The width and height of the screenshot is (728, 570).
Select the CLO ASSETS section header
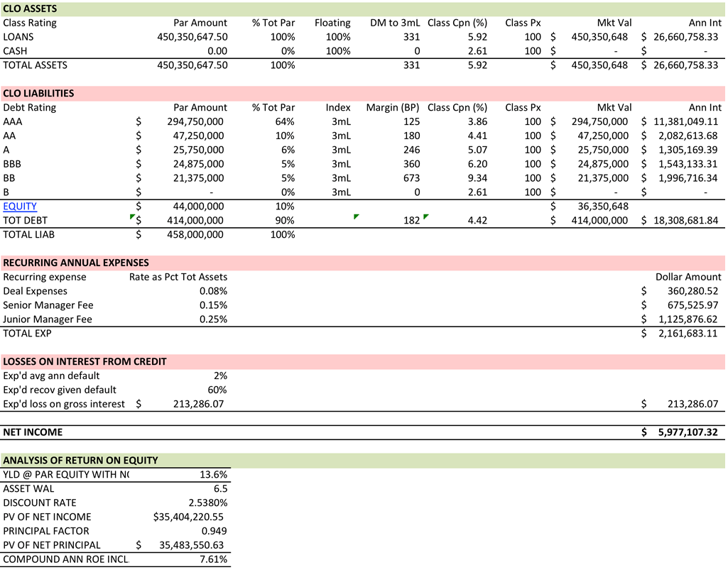click(30, 9)
